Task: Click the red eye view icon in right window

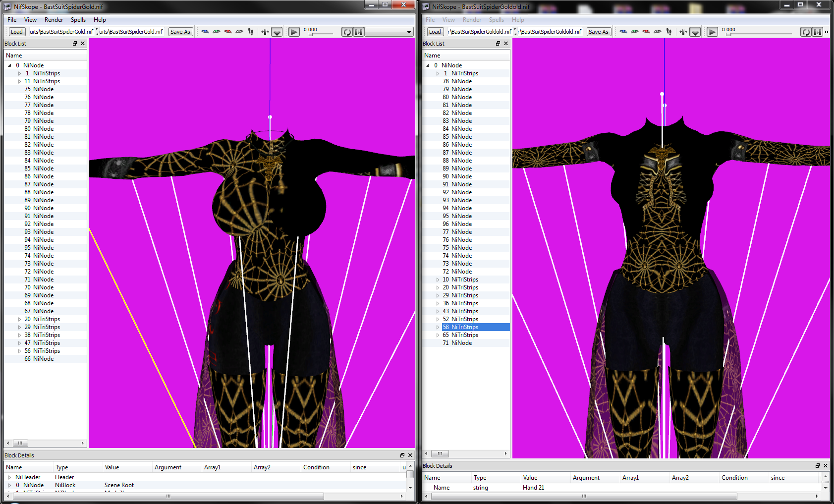Action: (x=646, y=32)
